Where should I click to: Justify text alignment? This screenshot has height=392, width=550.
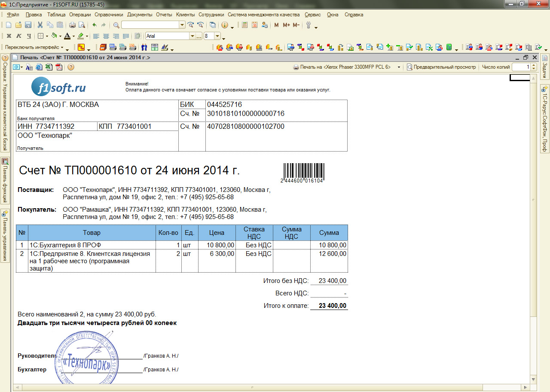[126, 36]
